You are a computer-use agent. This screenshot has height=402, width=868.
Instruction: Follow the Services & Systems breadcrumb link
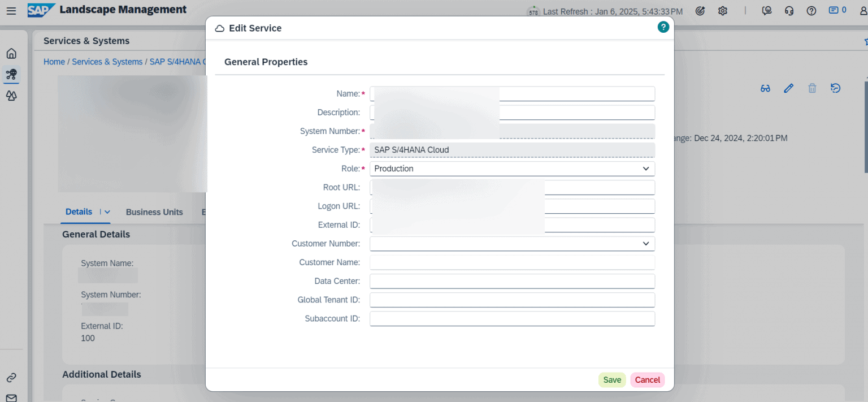107,62
